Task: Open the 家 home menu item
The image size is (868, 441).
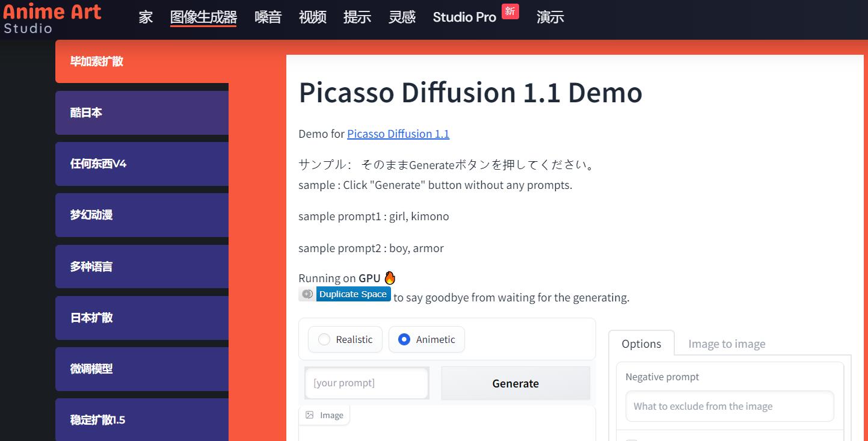Action: tap(146, 17)
